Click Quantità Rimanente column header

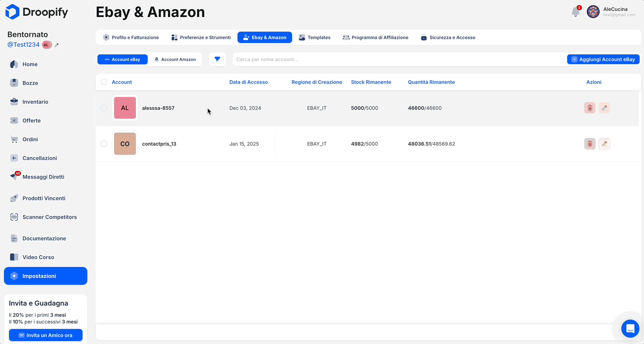click(x=431, y=82)
